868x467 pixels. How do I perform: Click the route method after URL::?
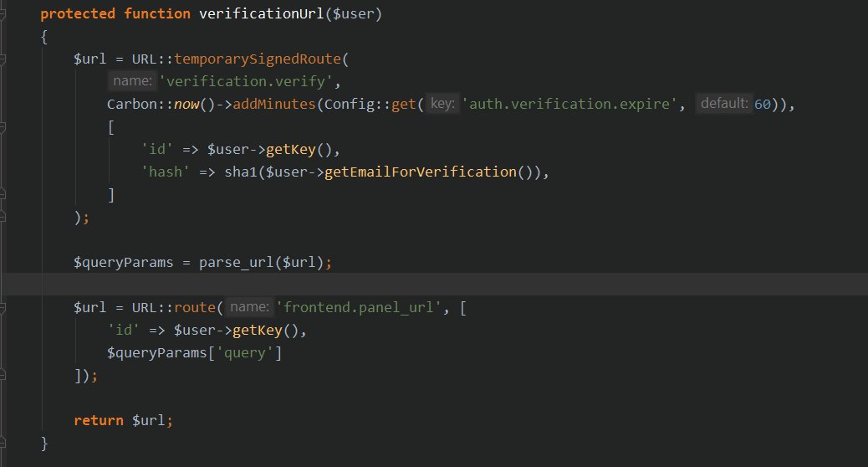(194, 307)
